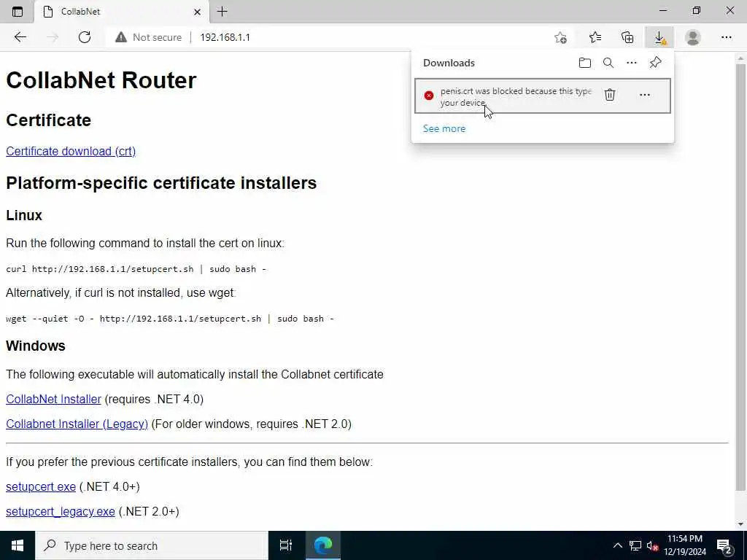This screenshot has width=747, height=560.
Task: Click the page vertical scrollbar thumb
Action: pyautogui.click(x=740, y=276)
